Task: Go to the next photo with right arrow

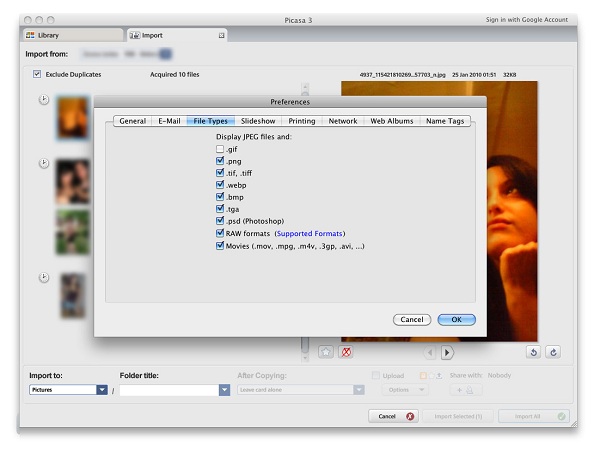Action: tap(447, 352)
